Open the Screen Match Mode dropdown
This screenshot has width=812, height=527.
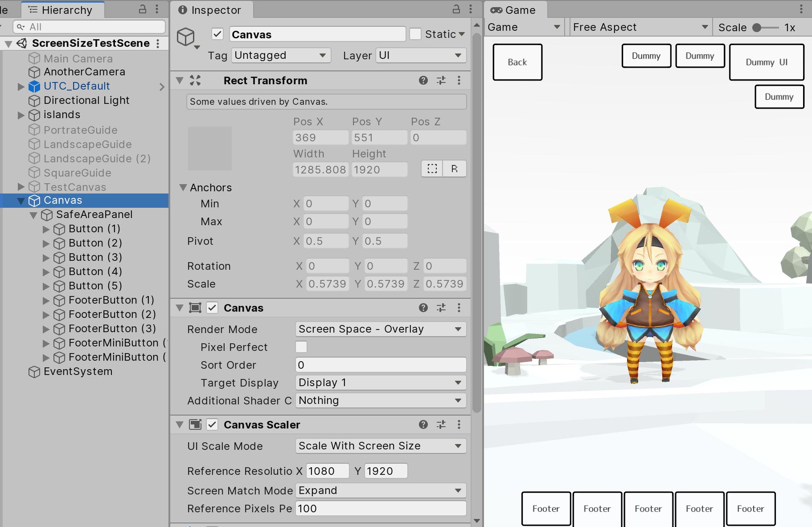coord(380,490)
